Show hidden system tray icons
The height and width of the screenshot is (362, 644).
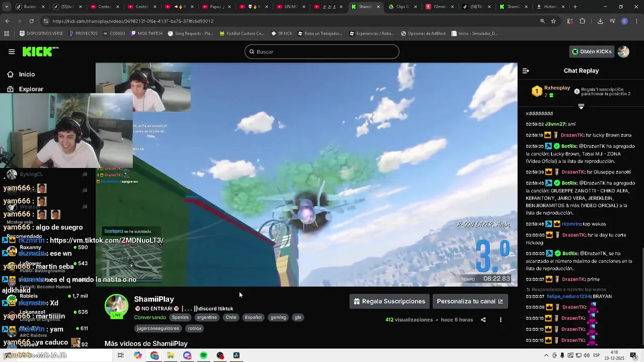(546, 355)
